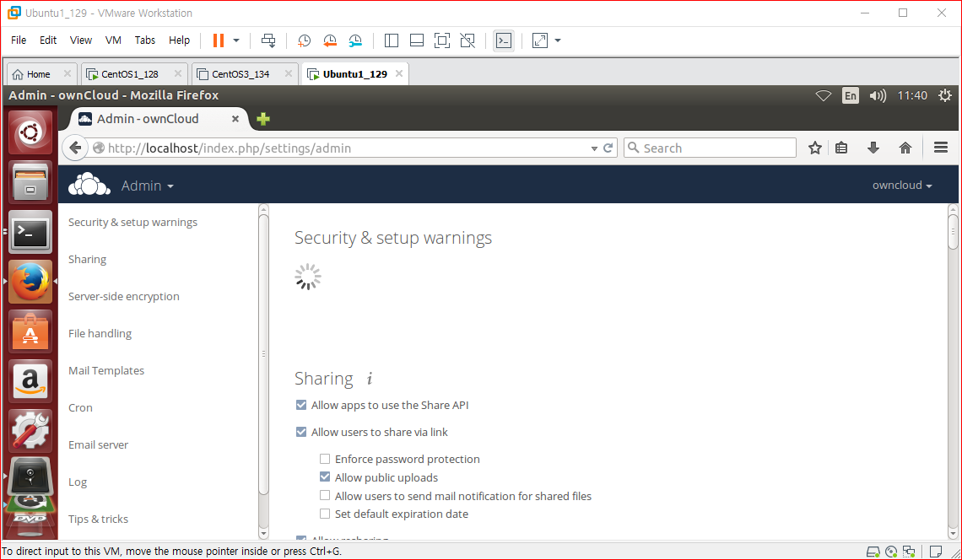Focus the Firefox Search box

tap(710, 148)
